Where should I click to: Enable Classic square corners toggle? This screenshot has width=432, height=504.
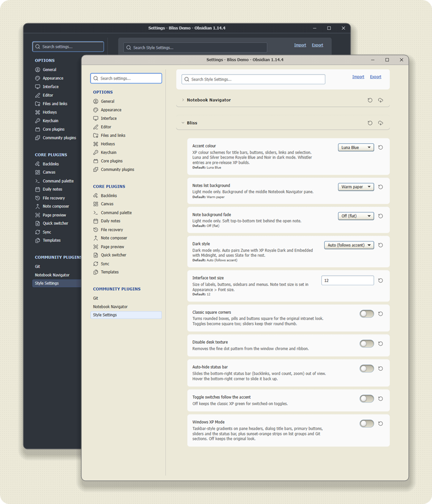[367, 314]
